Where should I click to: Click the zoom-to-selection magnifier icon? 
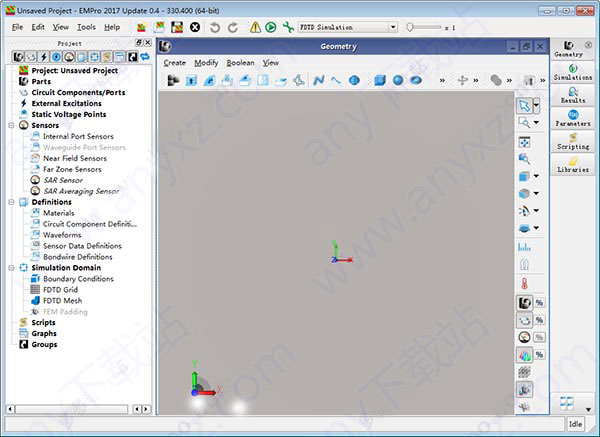[x=524, y=159]
